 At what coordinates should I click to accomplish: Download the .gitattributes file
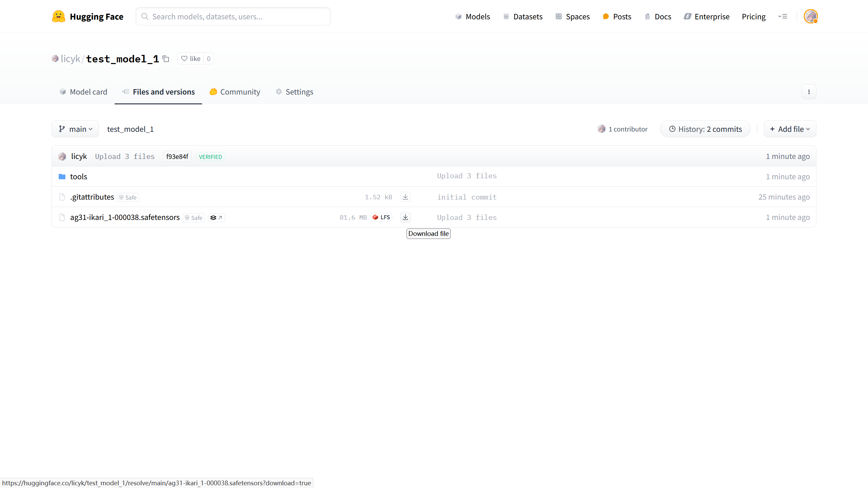(x=405, y=197)
